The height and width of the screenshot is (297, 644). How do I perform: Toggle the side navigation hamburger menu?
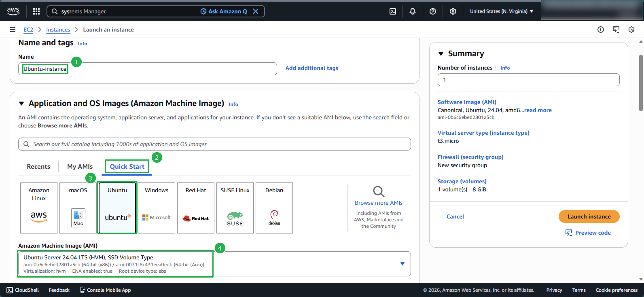coord(13,30)
